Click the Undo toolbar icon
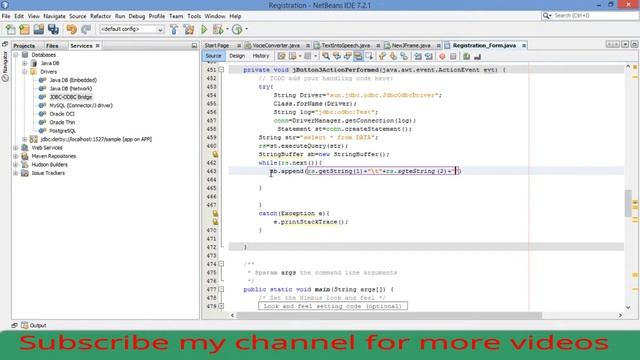Viewport: 640px width, 360px height. 71,29
